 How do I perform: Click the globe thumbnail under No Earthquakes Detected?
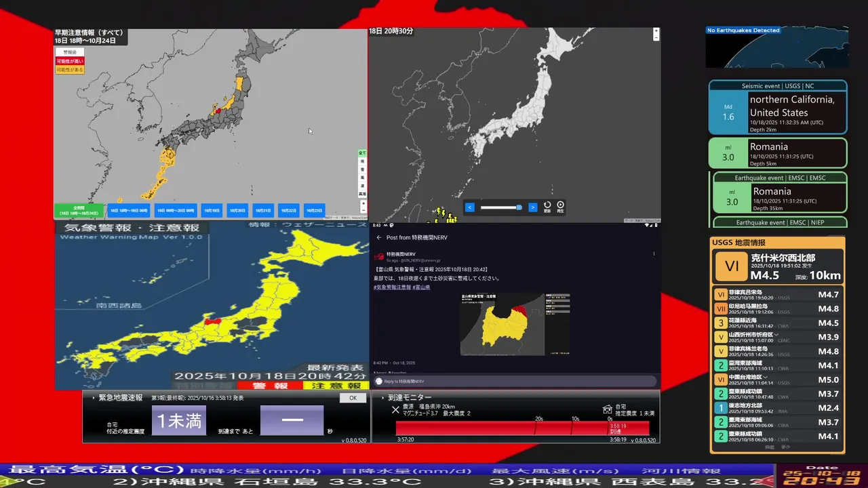point(777,47)
